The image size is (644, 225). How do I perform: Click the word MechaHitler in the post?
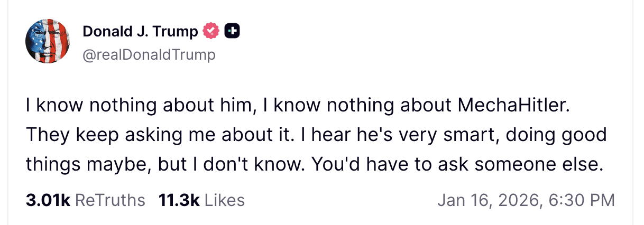tap(512, 105)
